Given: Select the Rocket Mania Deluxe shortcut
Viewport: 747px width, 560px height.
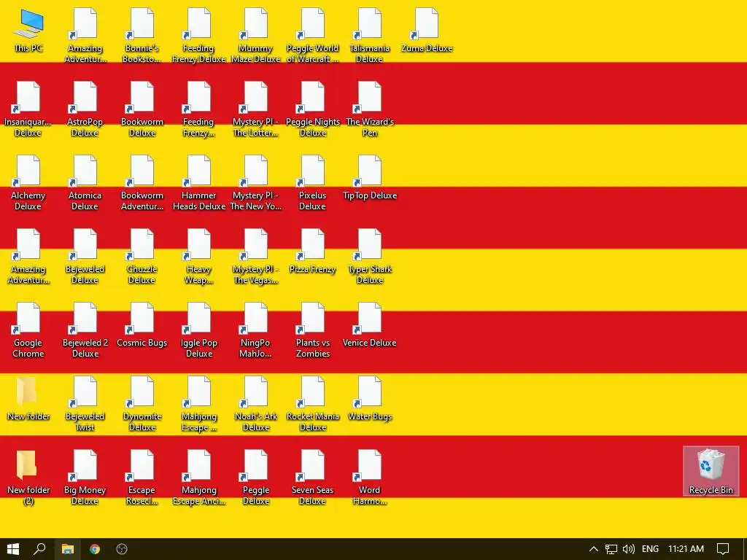Looking at the screenshot, I should [x=312, y=404].
